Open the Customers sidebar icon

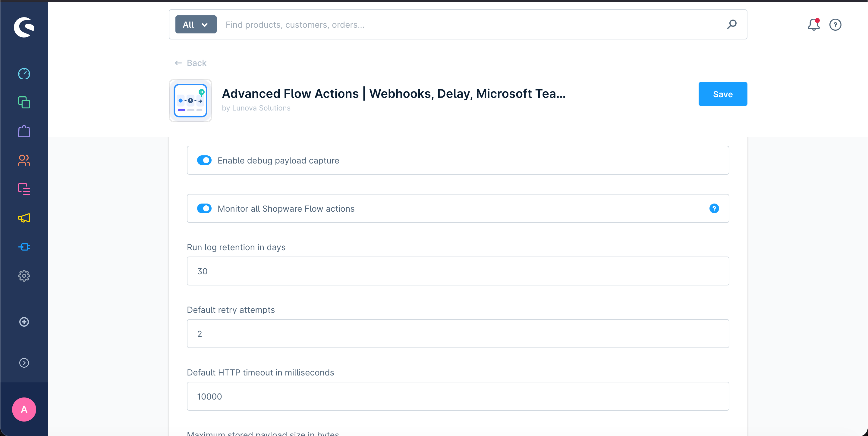24,160
